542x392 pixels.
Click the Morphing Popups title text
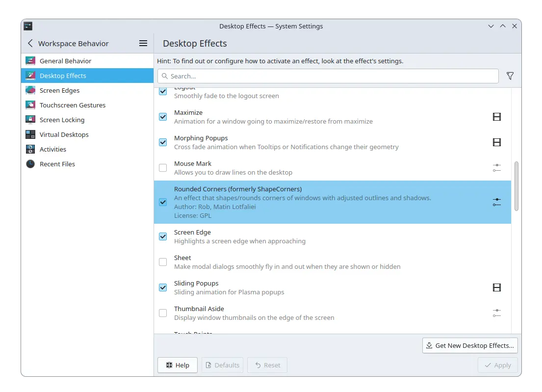(x=201, y=138)
